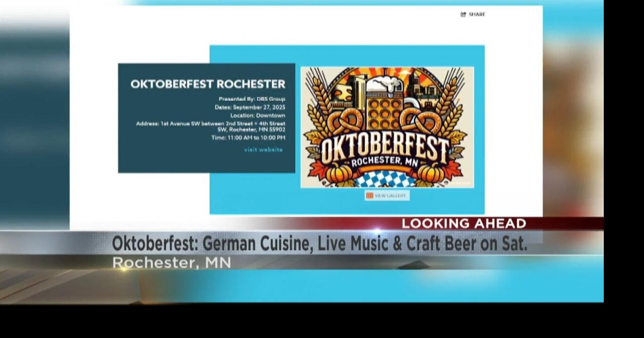Click the visit website link
Screen dimensions: 644x338
coord(263,149)
